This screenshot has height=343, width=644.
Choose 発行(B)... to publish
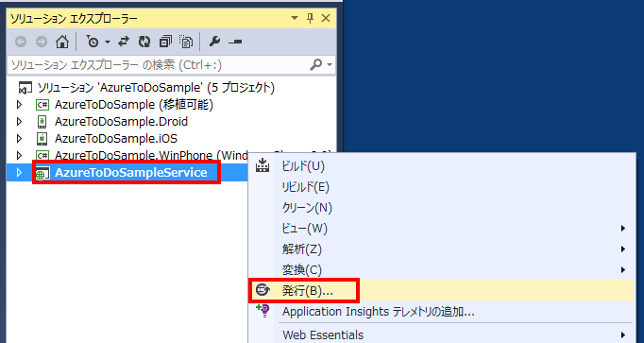442,291
